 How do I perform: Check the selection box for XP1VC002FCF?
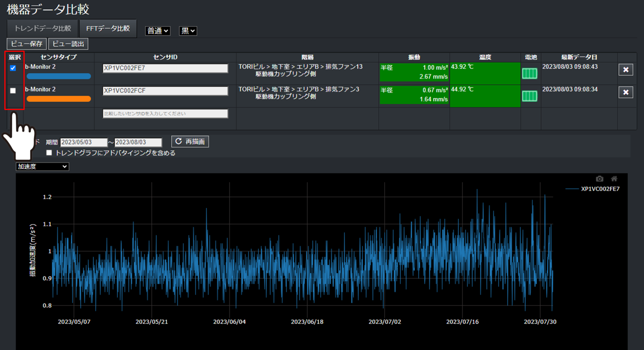(x=13, y=90)
